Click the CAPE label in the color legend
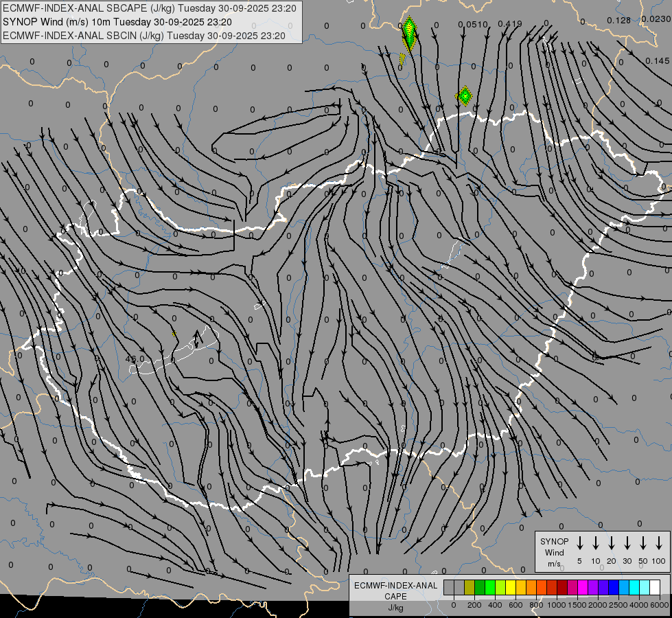The height and width of the screenshot is (618, 672). [x=395, y=597]
